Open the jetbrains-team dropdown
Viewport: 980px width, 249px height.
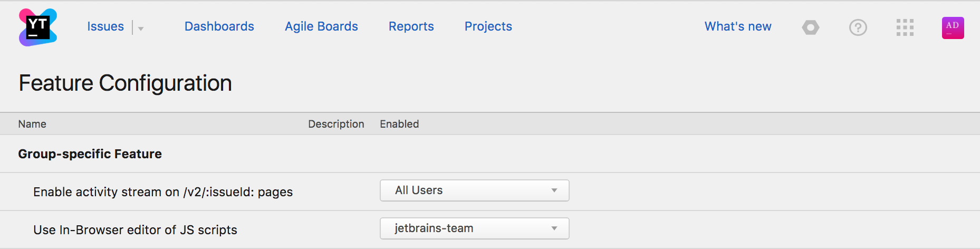pos(475,228)
